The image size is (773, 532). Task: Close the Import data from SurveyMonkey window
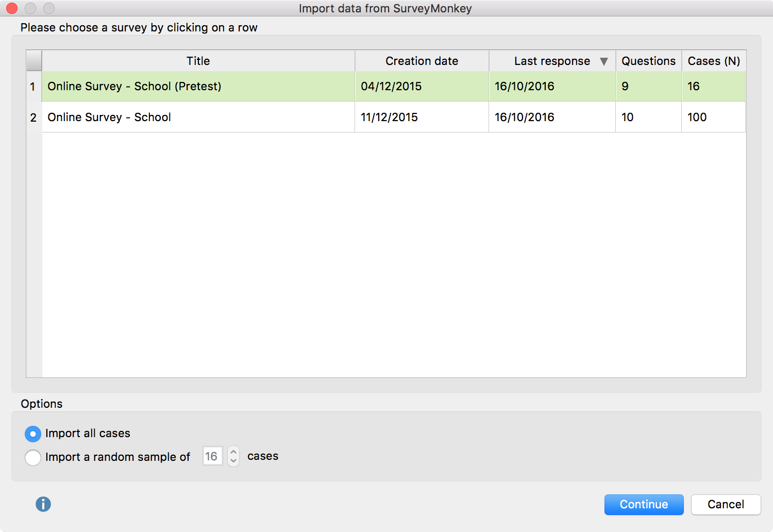click(x=12, y=8)
